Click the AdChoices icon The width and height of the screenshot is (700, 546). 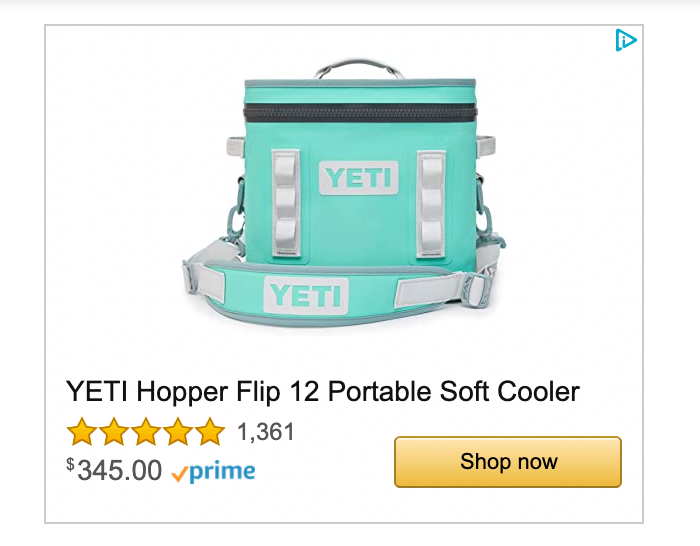pos(626,40)
